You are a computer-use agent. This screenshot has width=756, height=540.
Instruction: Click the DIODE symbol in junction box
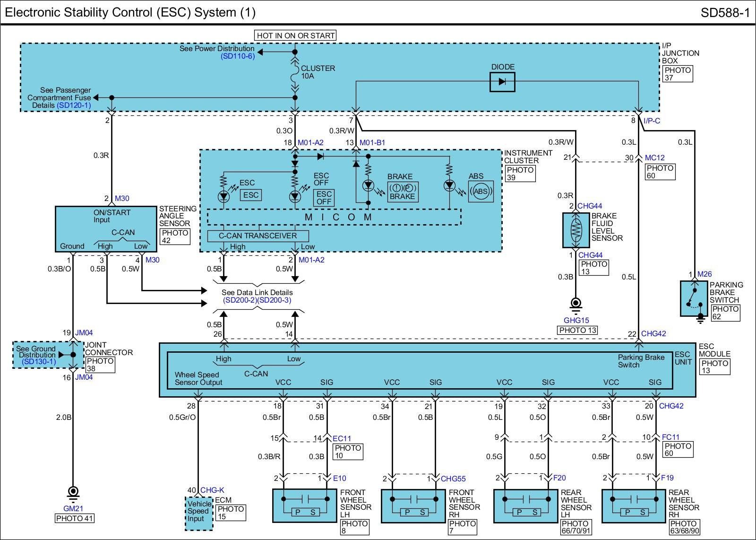(502, 82)
